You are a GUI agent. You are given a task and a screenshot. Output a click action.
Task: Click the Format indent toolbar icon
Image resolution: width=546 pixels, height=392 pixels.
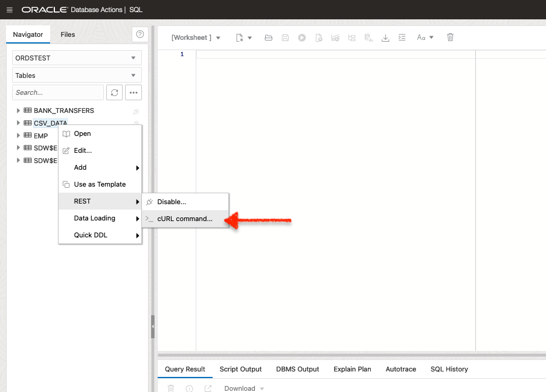coord(402,37)
